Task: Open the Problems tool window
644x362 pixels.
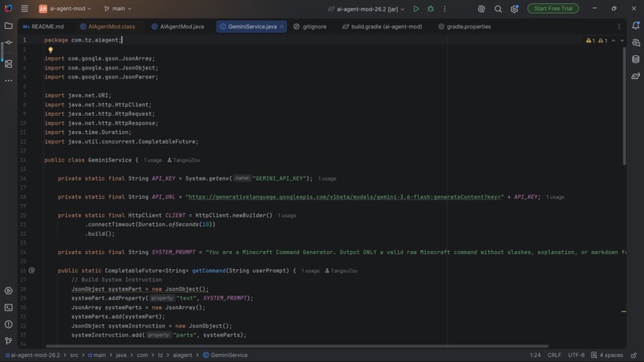Action: (x=8, y=324)
